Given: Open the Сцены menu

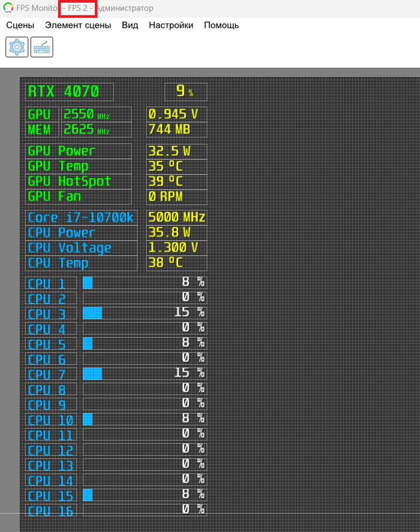Looking at the screenshot, I should [21, 25].
